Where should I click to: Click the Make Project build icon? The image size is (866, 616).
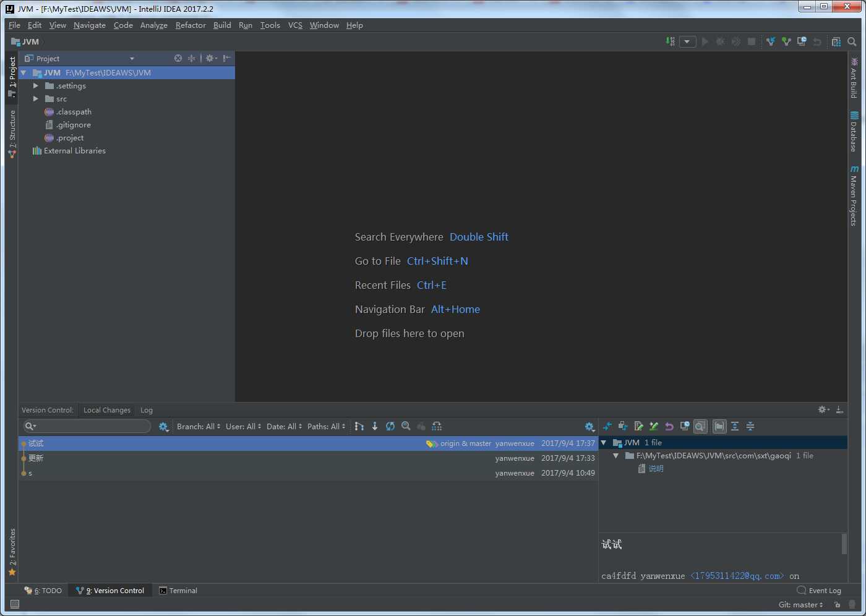(671, 41)
